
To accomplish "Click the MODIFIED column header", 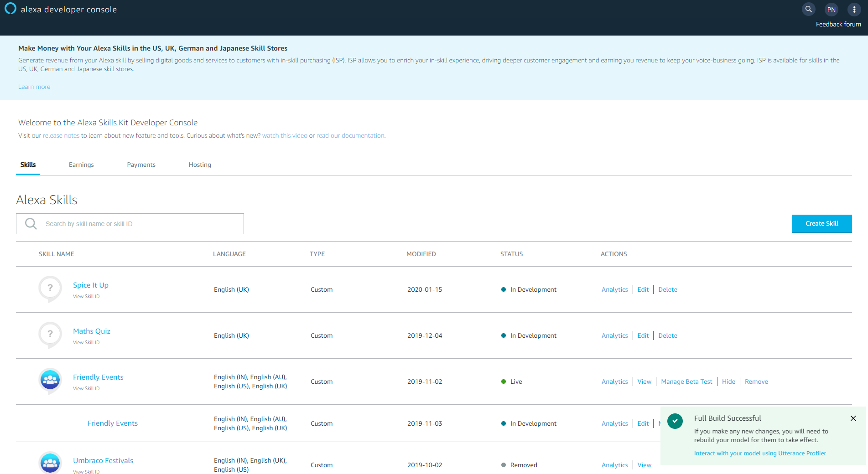I will pos(421,254).
